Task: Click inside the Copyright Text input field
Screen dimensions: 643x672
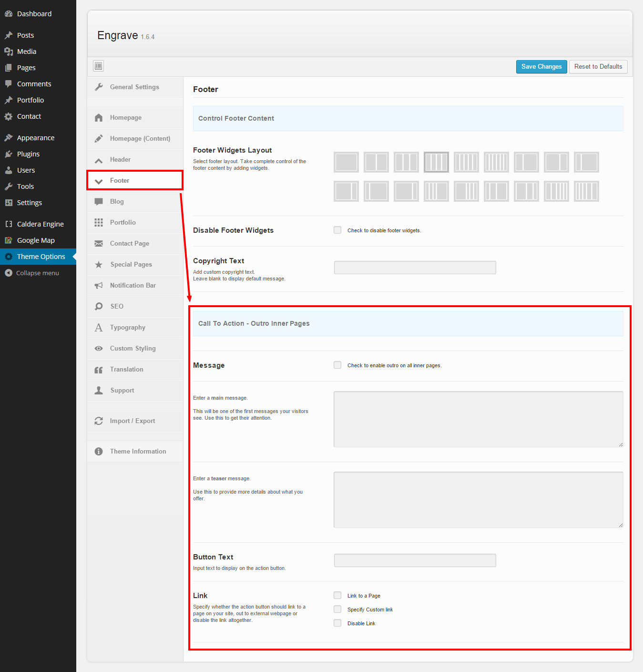Action: (x=415, y=268)
